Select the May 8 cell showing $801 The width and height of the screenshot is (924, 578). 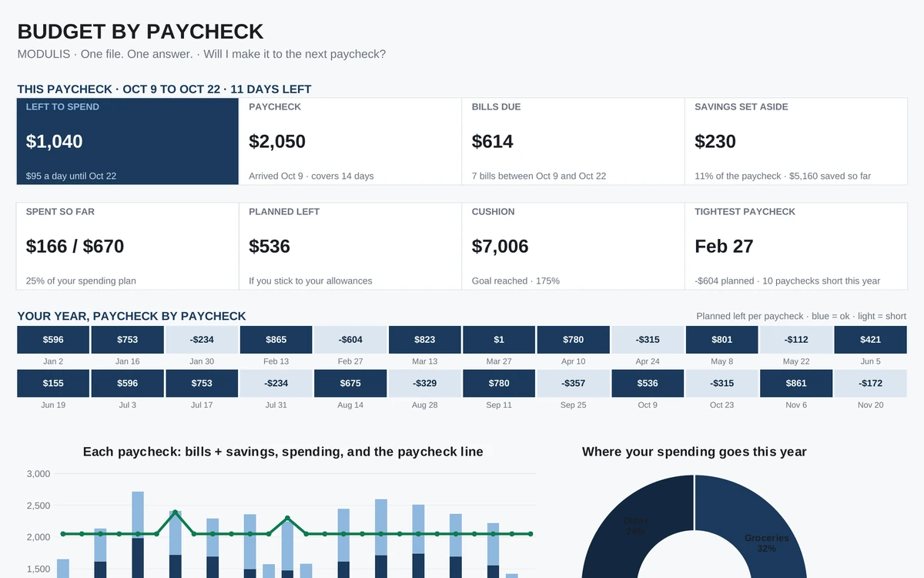coord(722,340)
